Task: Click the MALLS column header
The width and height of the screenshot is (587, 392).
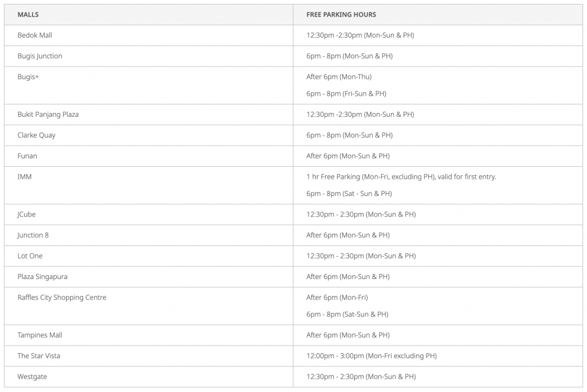Action: (x=28, y=14)
